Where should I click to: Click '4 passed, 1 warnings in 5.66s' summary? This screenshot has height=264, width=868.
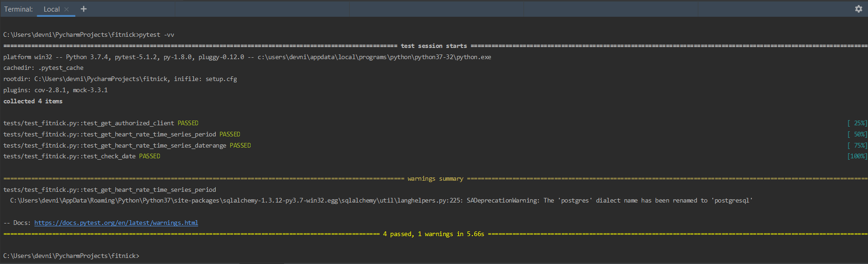pyautogui.click(x=433, y=234)
